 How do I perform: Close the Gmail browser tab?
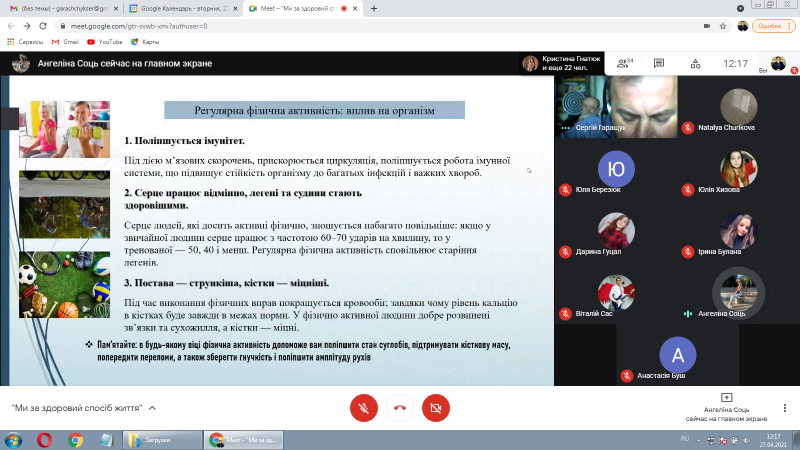(116, 9)
